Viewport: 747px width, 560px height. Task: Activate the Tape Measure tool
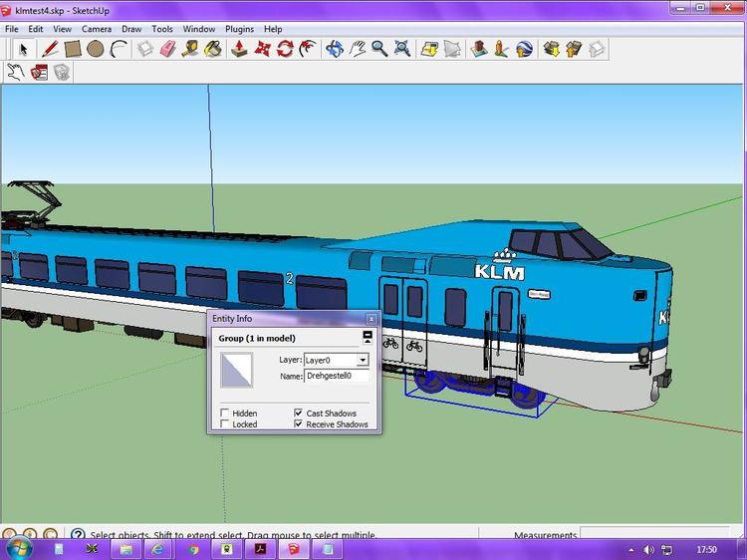pos(190,49)
